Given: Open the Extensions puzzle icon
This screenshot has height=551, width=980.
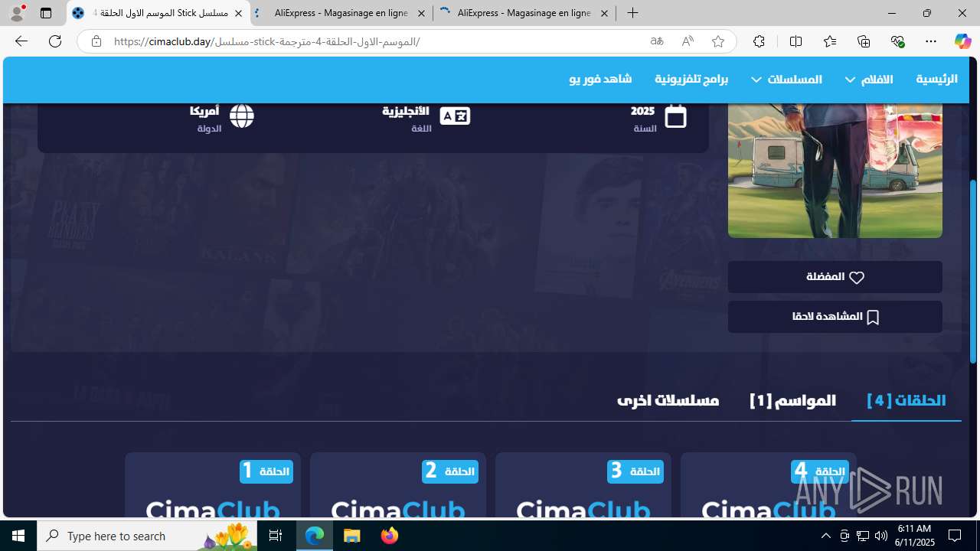Looking at the screenshot, I should tap(759, 41).
